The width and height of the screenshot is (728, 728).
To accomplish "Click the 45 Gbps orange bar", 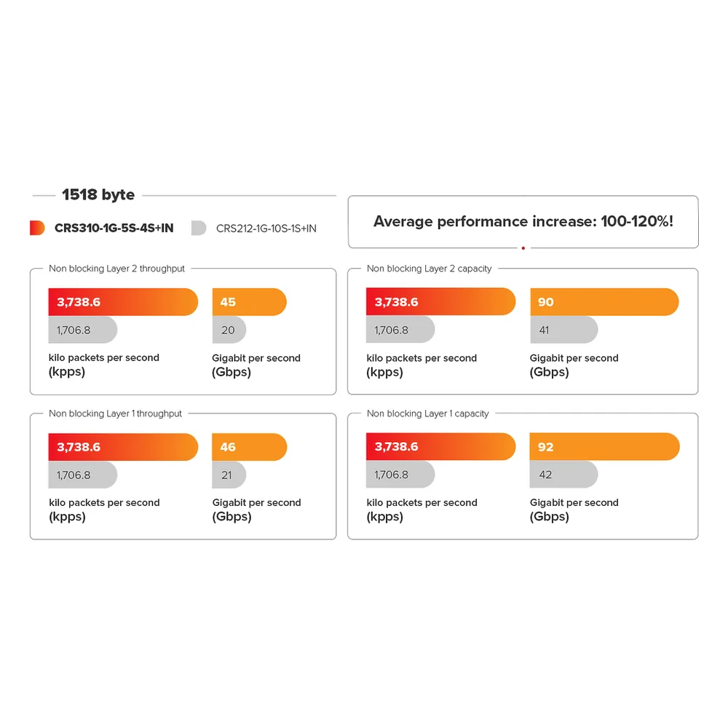I will (249, 302).
